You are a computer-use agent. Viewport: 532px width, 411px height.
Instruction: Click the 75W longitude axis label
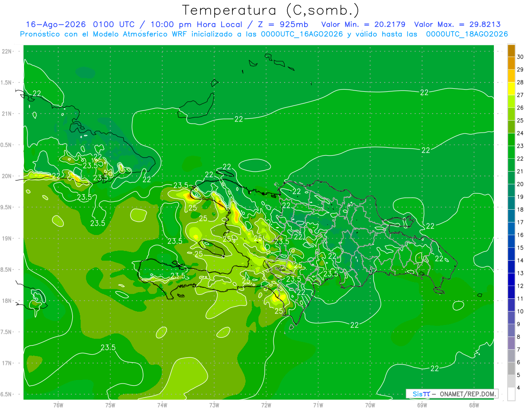click(x=110, y=405)
